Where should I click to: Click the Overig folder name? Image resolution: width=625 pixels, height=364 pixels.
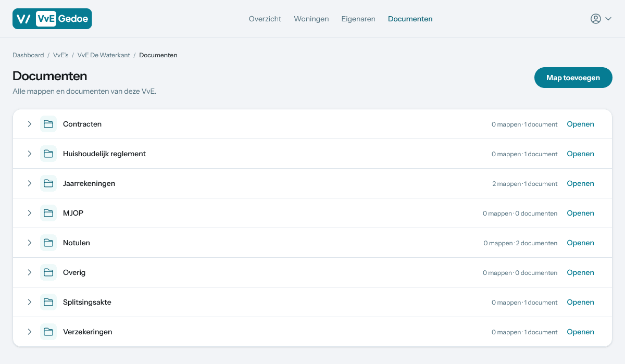point(74,272)
